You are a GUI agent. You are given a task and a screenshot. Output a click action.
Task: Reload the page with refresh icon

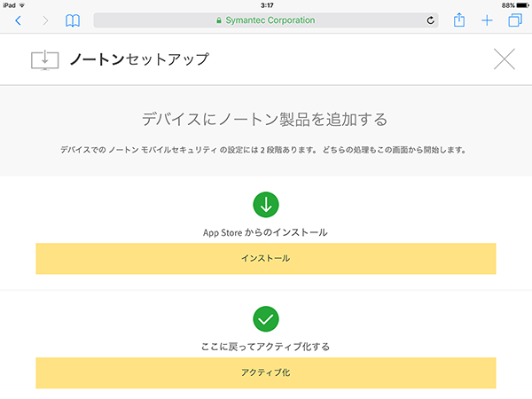click(x=430, y=20)
